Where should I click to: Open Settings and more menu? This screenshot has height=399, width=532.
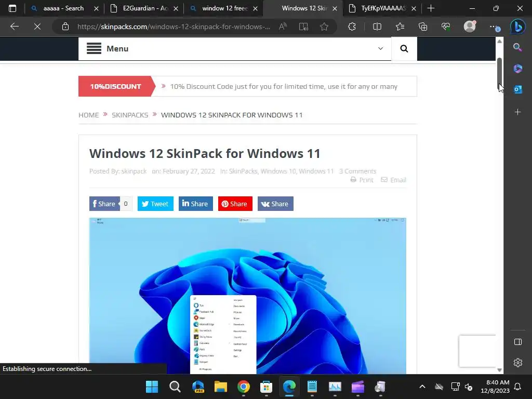point(495,26)
